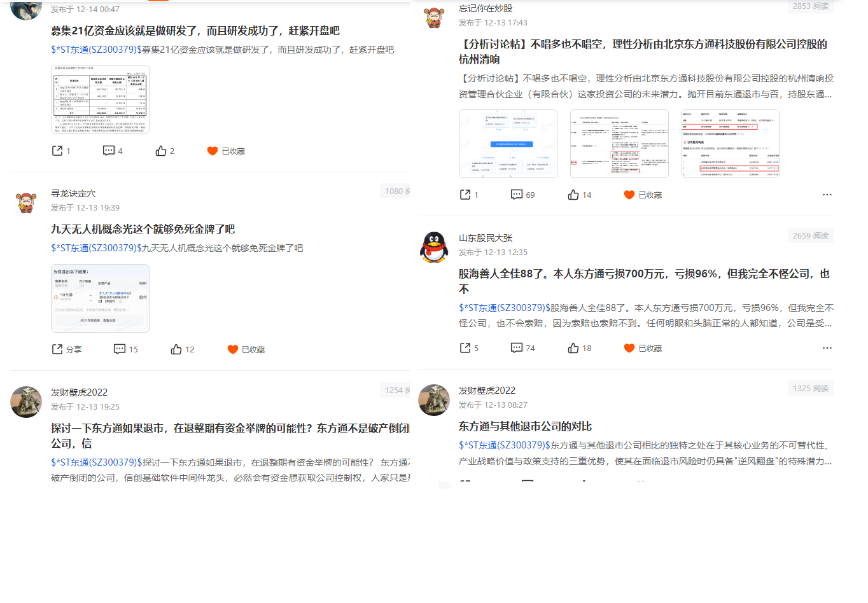Like 股海善人 post with 18 likes

(x=573, y=348)
